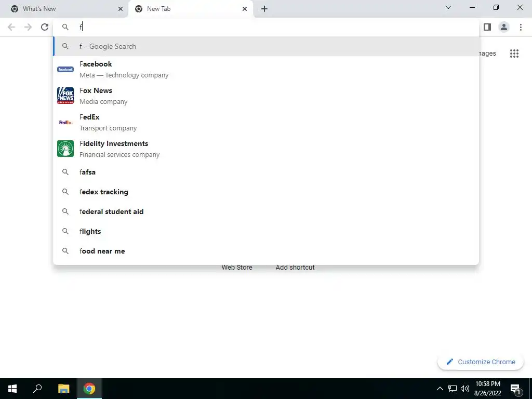Close the New Tab tab

pyautogui.click(x=245, y=9)
